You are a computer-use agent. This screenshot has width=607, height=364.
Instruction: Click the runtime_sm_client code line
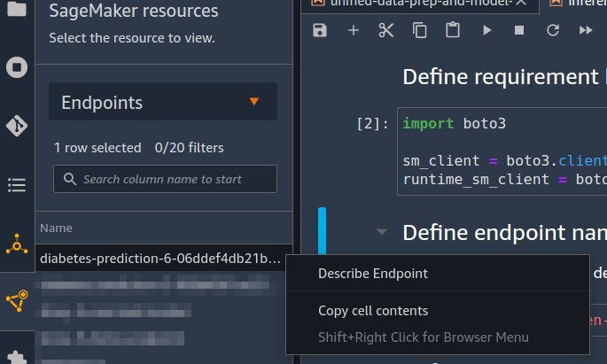504,180
